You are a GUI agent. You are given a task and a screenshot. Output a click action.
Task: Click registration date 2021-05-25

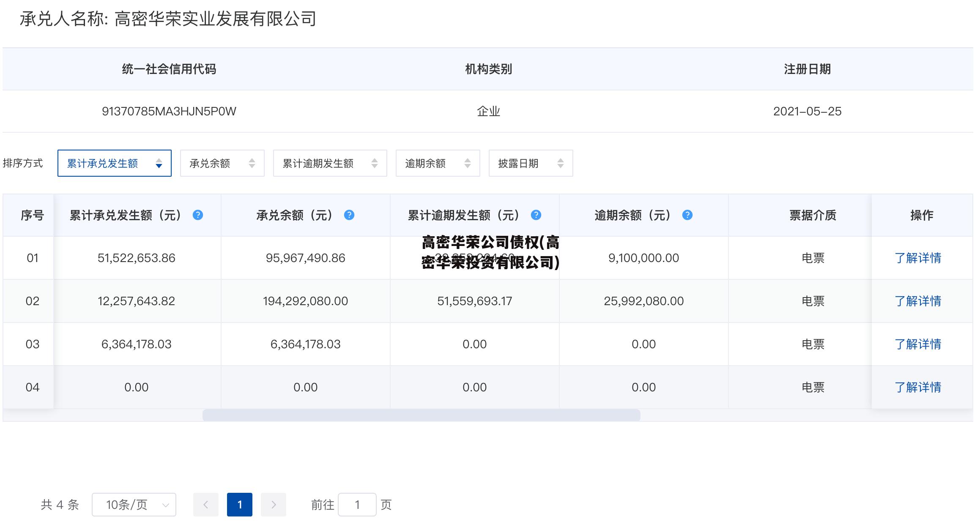click(808, 111)
